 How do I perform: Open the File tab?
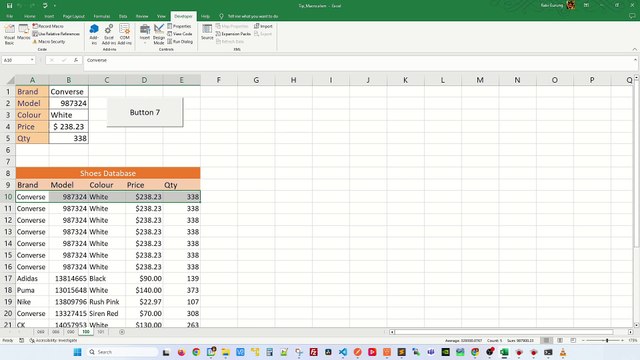tap(9, 16)
